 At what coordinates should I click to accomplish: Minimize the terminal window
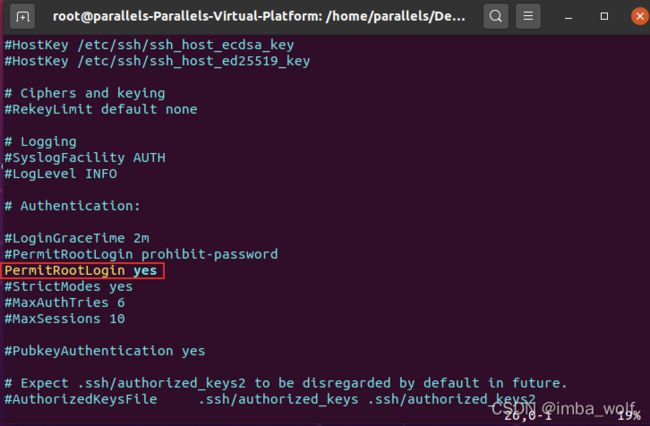pyautogui.click(x=568, y=17)
